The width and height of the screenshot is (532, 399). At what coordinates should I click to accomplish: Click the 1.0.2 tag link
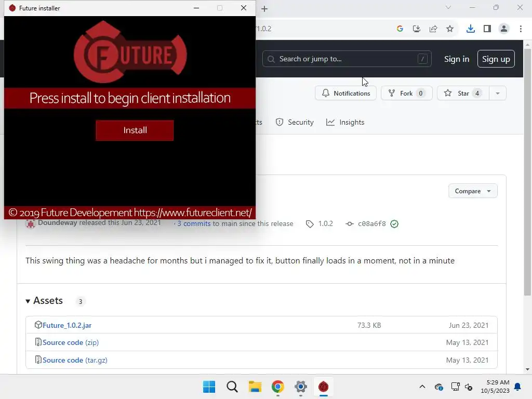tap(325, 223)
